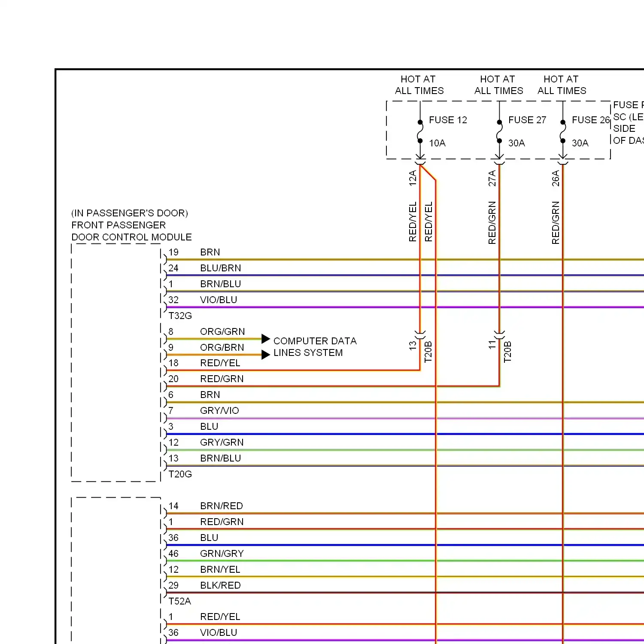This screenshot has height=644, width=644.
Task: Click the FUSE 12 label
Action: click(448, 120)
